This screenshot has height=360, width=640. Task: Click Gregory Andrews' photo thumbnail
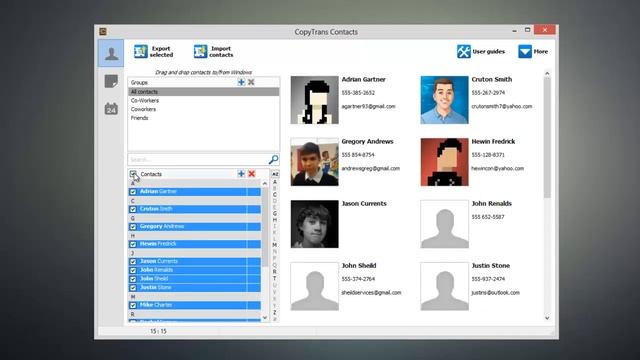coord(315,162)
